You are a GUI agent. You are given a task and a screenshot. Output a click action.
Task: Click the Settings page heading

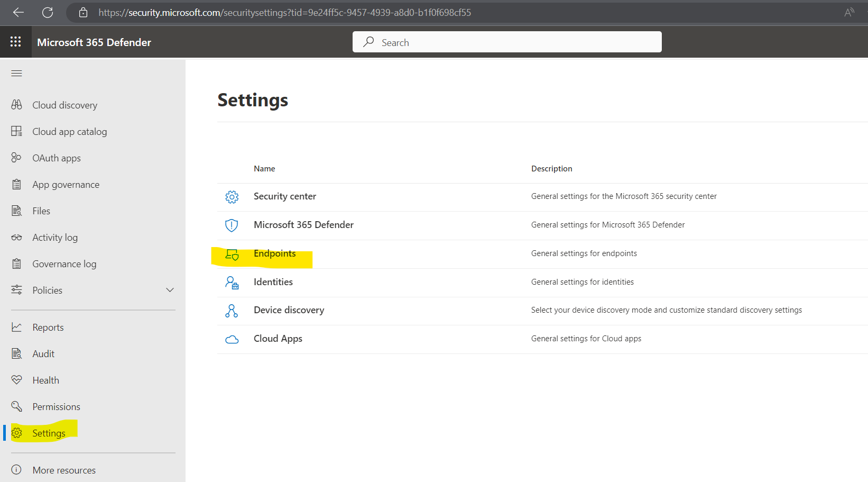coord(253,100)
